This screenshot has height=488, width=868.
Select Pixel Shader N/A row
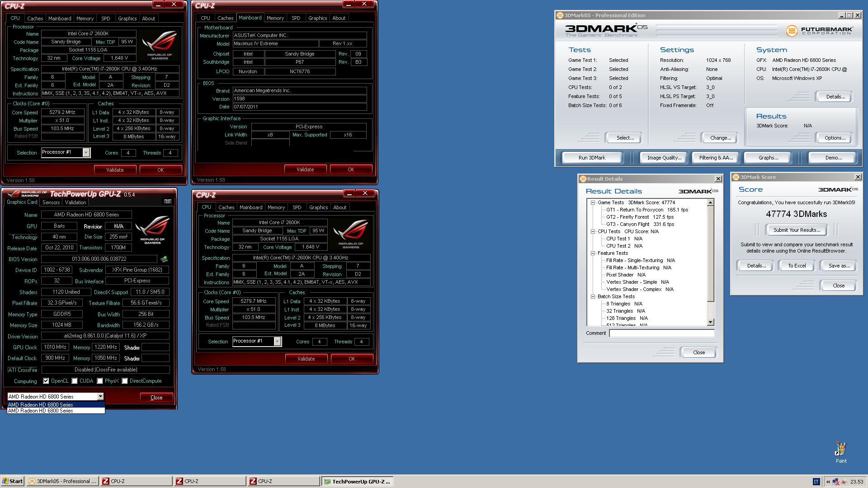click(626, 275)
